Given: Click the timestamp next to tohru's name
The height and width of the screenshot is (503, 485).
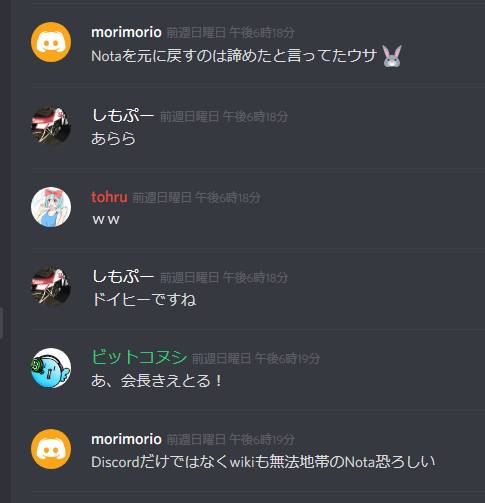Looking at the screenshot, I should (196, 198).
